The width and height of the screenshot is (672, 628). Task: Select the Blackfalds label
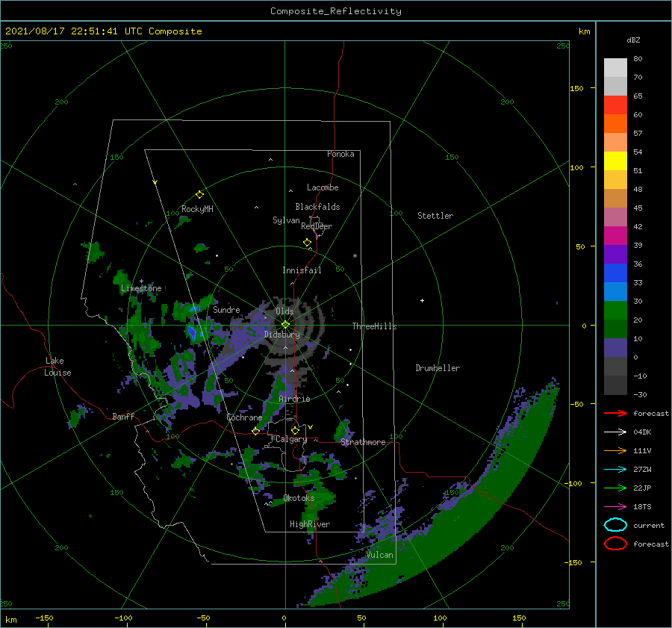point(317,207)
